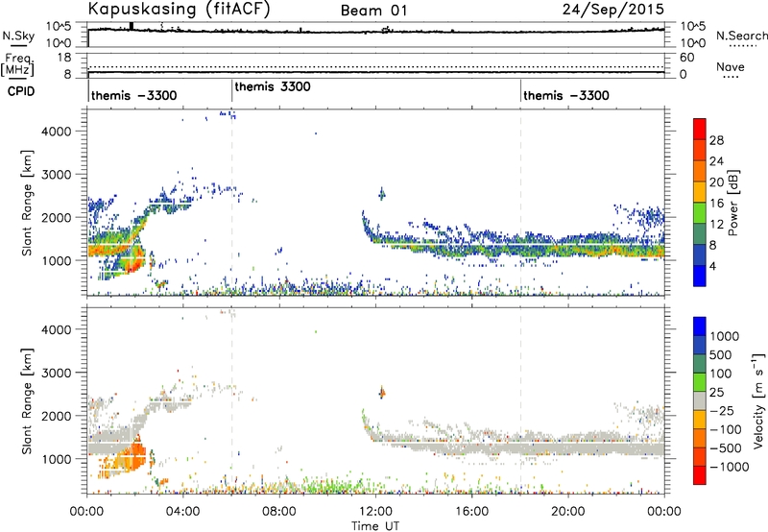The image size is (768, 532).
Task: Click the '4' Power colorbar tick label
Action: (712, 267)
